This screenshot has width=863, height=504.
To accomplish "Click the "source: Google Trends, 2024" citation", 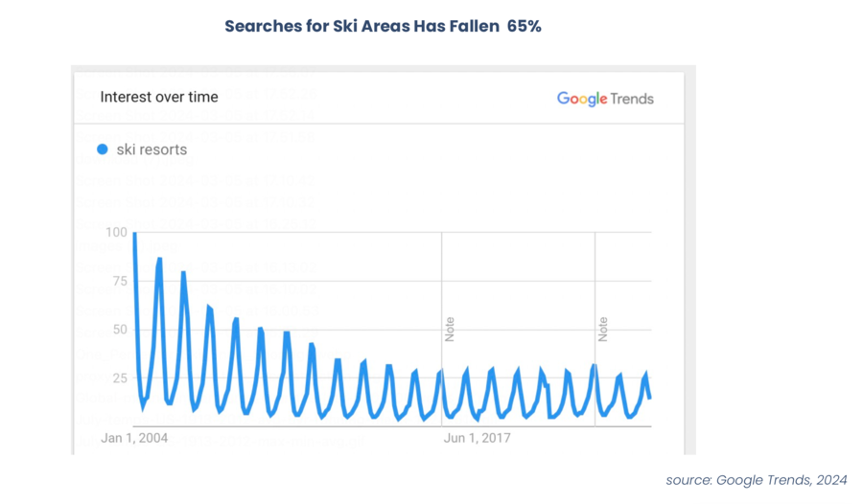I will point(757,480).
